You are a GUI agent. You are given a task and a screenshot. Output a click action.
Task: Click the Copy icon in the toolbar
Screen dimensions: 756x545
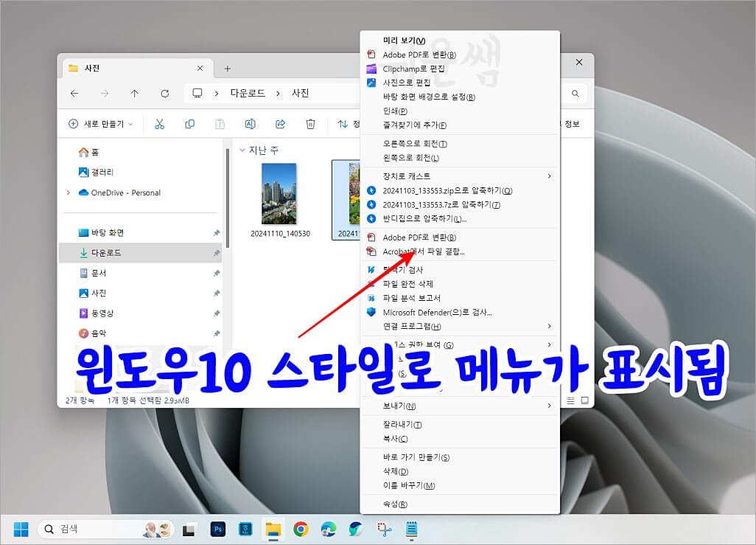tap(189, 123)
